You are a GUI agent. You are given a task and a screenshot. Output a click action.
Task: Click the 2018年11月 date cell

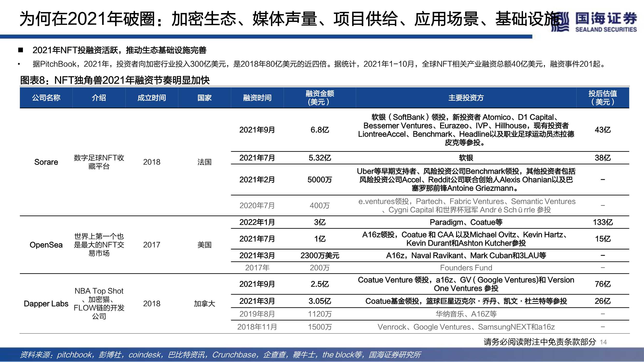click(x=257, y=327)
